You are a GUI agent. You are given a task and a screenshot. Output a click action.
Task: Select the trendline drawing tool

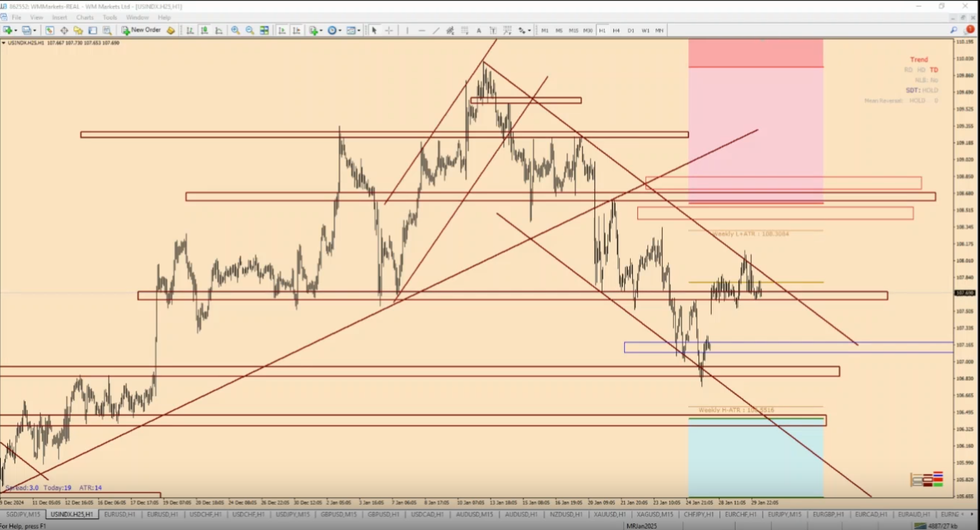click(436, 31)
